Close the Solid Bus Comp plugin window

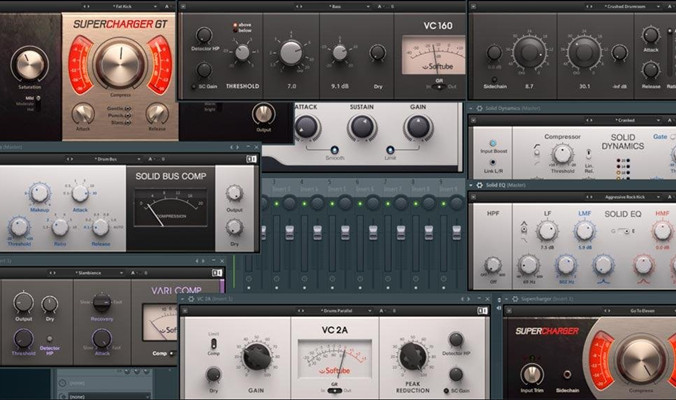(256, 147)
